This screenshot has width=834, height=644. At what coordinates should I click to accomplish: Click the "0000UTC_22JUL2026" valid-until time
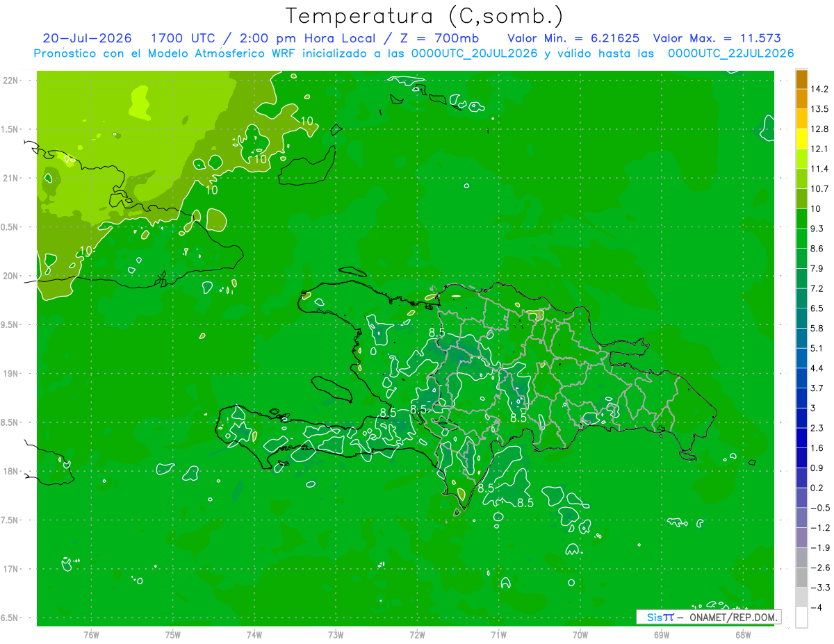(730, 53)
